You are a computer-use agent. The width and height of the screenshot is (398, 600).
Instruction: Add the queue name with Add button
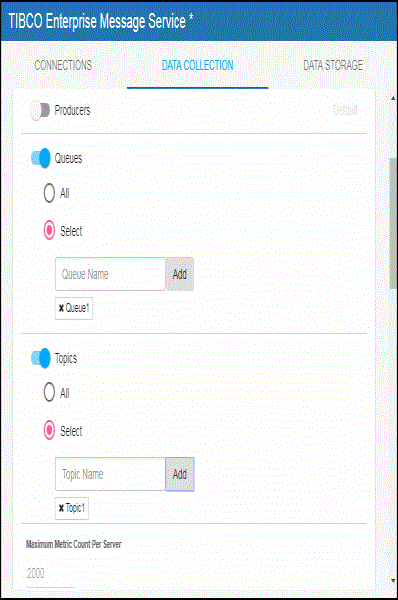pos(179,274)
